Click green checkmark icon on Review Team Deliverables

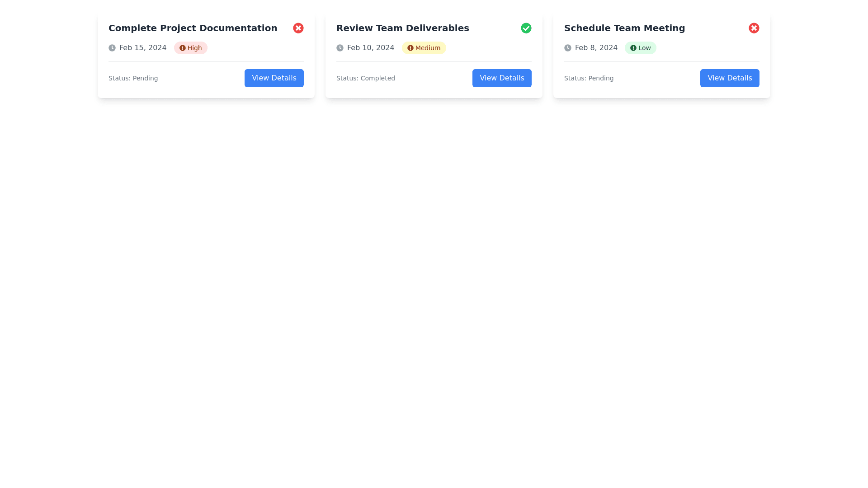click(x=526, y=28)
